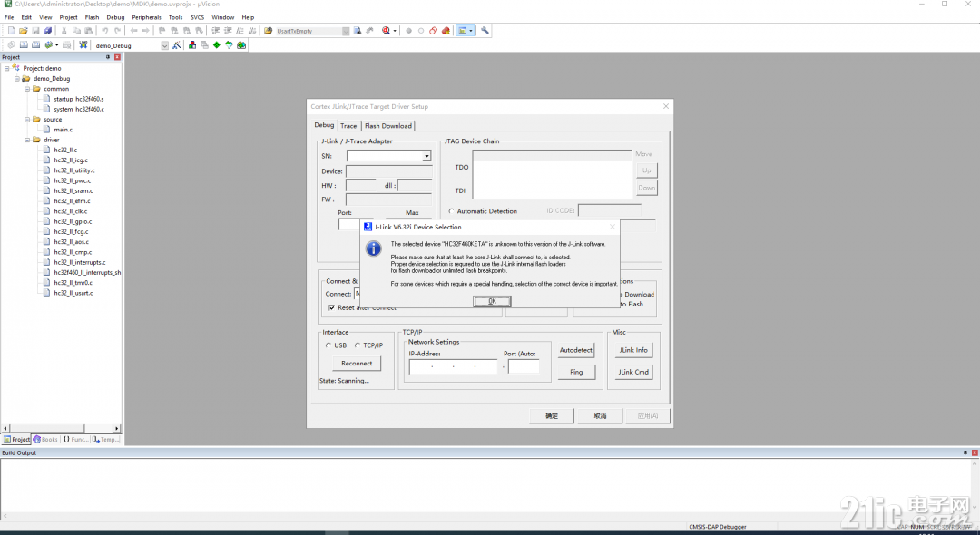Image resolution: width=980 pixels, height=535 pixels.
Task: Click the 确定 confirm button
Action: (552, 416)
